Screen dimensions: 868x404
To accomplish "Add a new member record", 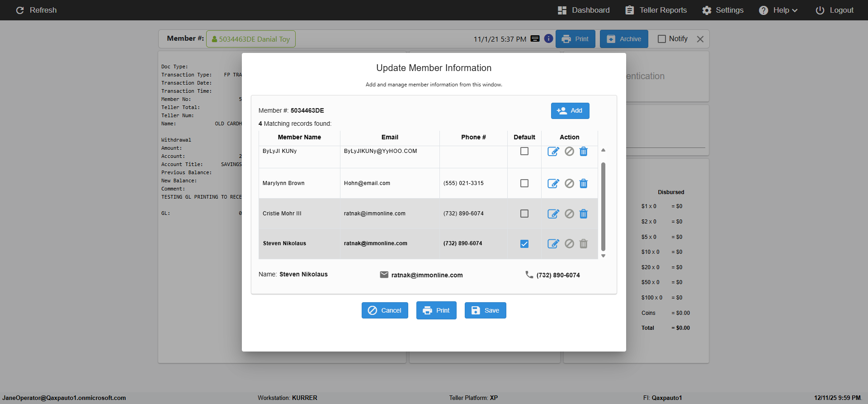I will click(570, 111).
